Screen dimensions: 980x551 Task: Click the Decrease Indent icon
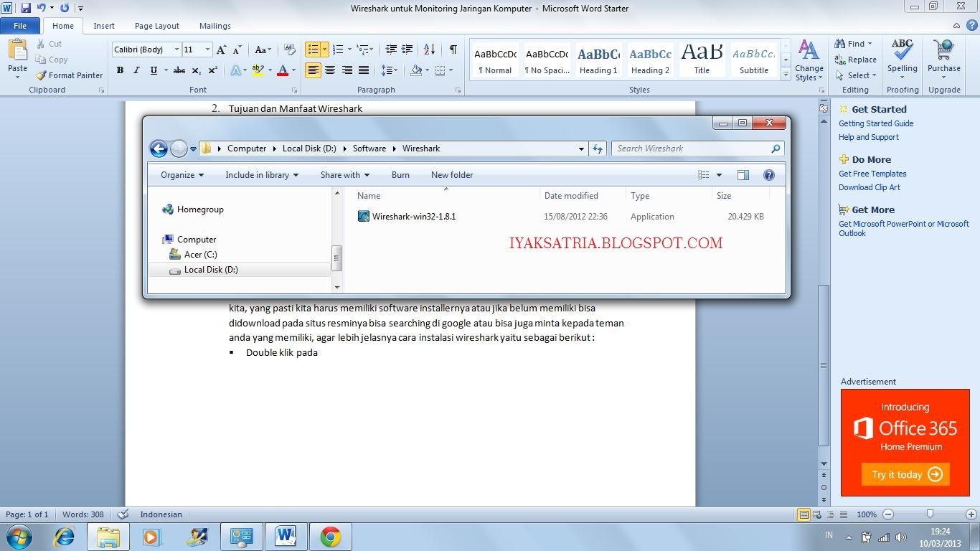[391, 50]
